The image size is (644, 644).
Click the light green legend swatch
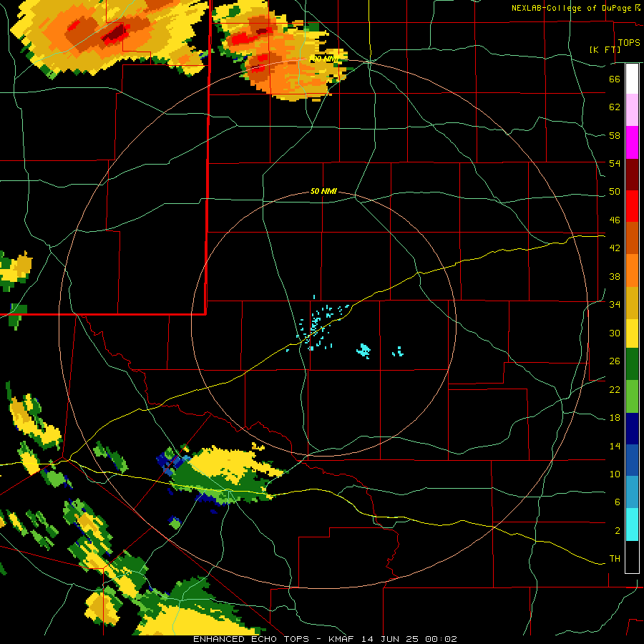632,396
